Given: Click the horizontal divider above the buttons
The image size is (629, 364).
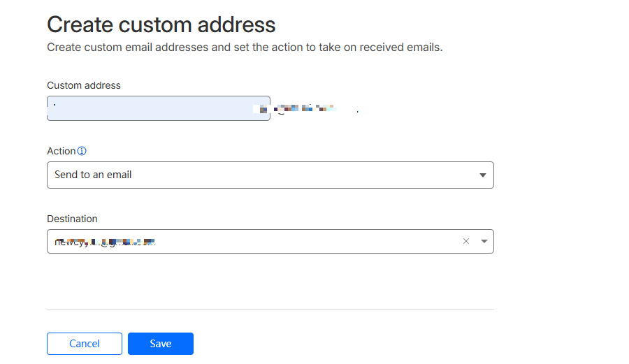Looking at the screenshot, I should tap(270, 310).
